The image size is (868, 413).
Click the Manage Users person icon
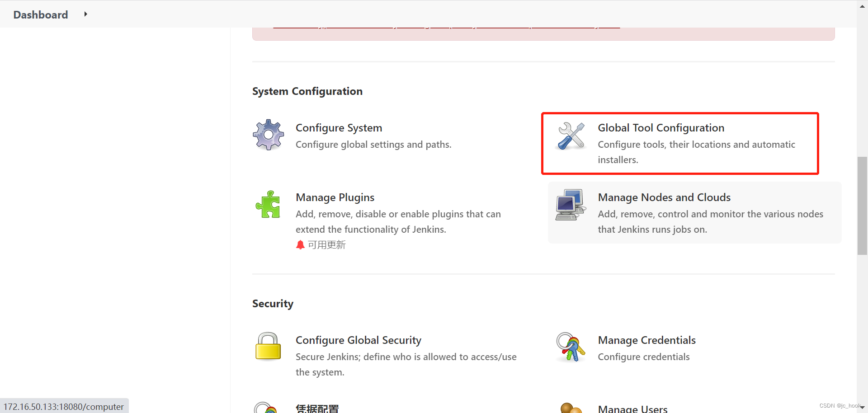[571, 408]
